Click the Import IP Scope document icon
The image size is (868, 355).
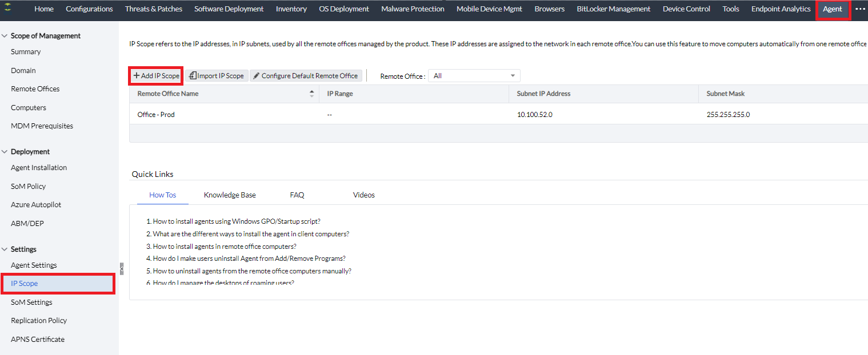pyautogui.click(x=193, y=75)
